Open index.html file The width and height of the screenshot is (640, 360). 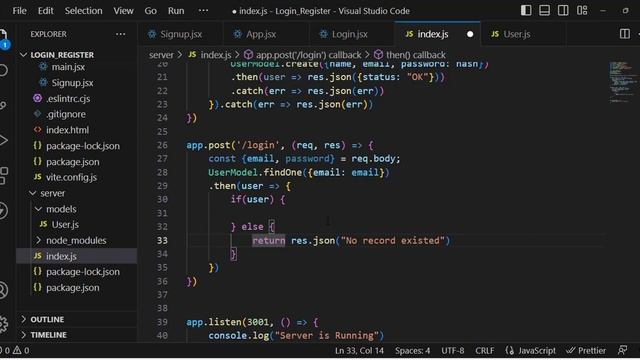click(x=67, y=130)
